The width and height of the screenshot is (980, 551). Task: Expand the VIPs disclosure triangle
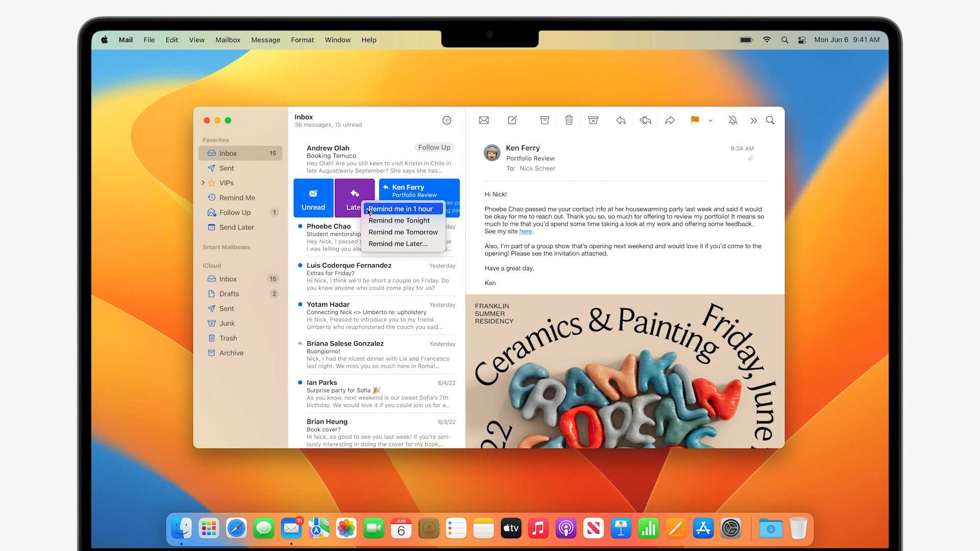tap(203, 183)
